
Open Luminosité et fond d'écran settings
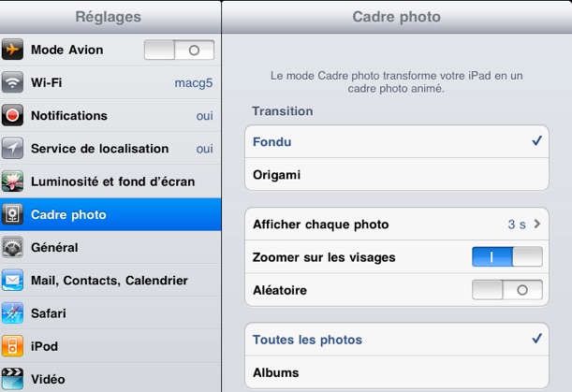click(x=110, y=181)
